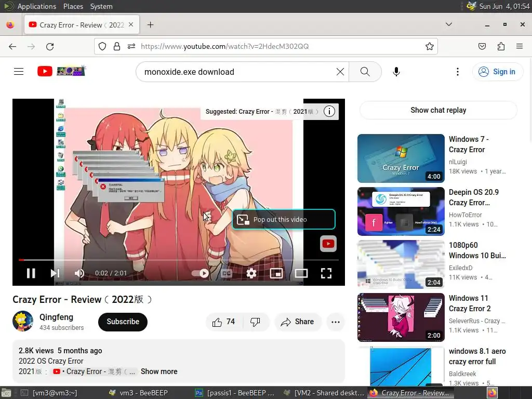Viewport: 532px width, 399px height.
Task: Toggle the autoplay switch
Action: point(200,273)
